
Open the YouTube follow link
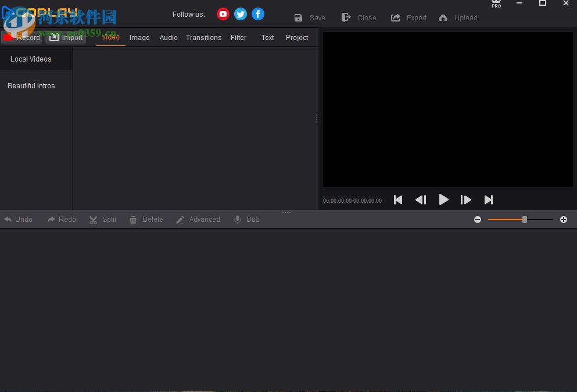[223, 14]
